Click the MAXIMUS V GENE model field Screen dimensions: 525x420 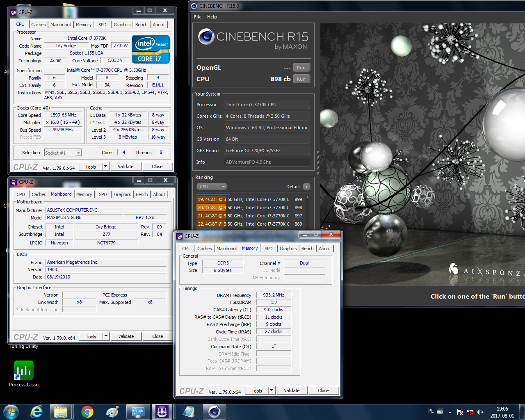(84, 217)
